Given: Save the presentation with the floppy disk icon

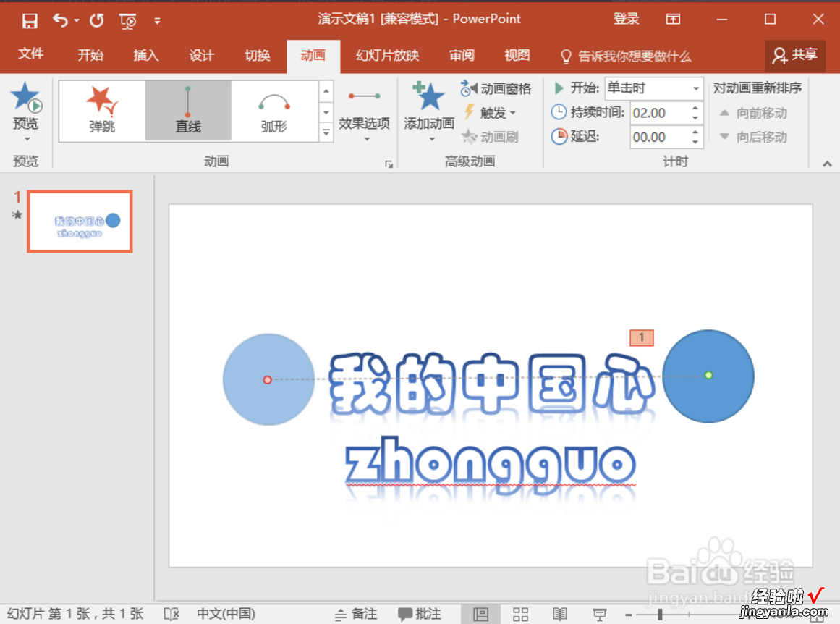Looking at the screenshot, I should tap(30, 20).
